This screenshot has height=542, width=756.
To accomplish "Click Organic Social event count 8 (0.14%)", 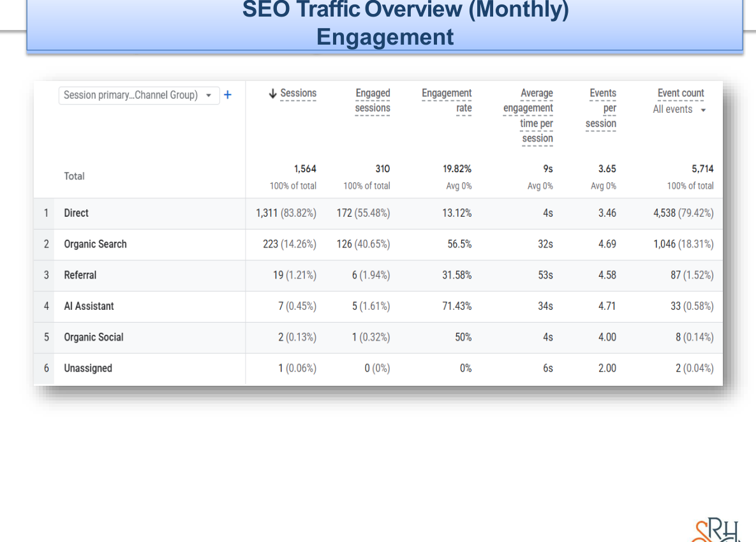I will pyautogui.click(x=694, y=337).
